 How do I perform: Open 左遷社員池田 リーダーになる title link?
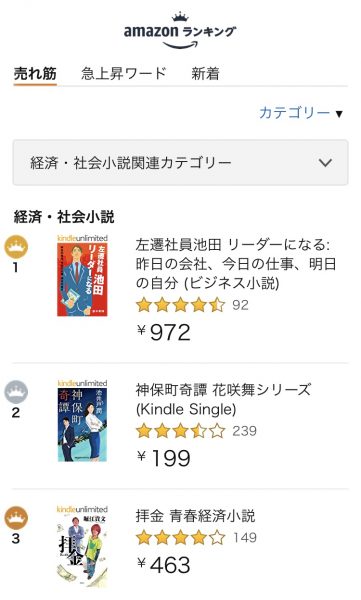click(x=235, y=264)
